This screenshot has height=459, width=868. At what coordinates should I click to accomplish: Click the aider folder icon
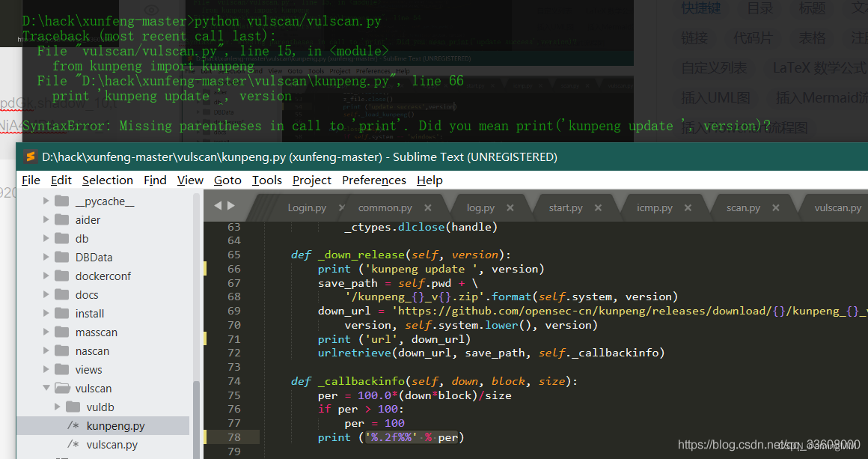point(62,220)
